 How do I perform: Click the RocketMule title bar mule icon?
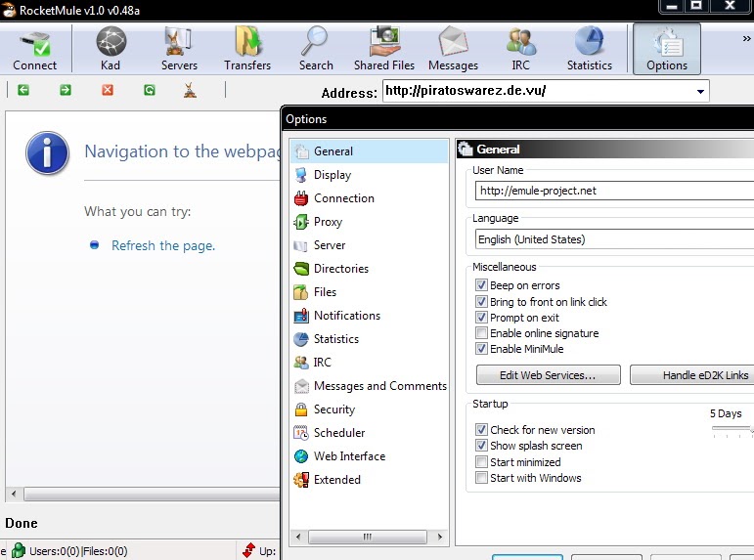point(9,10)
